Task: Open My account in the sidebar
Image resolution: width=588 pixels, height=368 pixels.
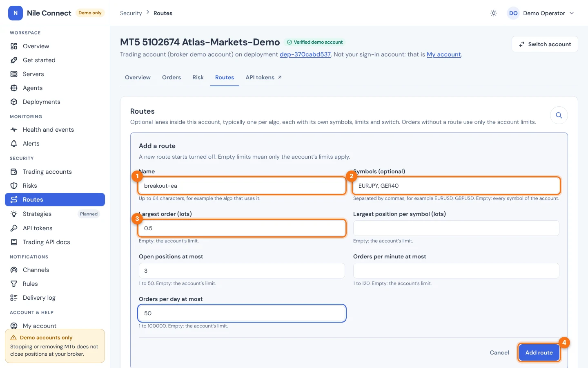Action: [x=55, y=325]
